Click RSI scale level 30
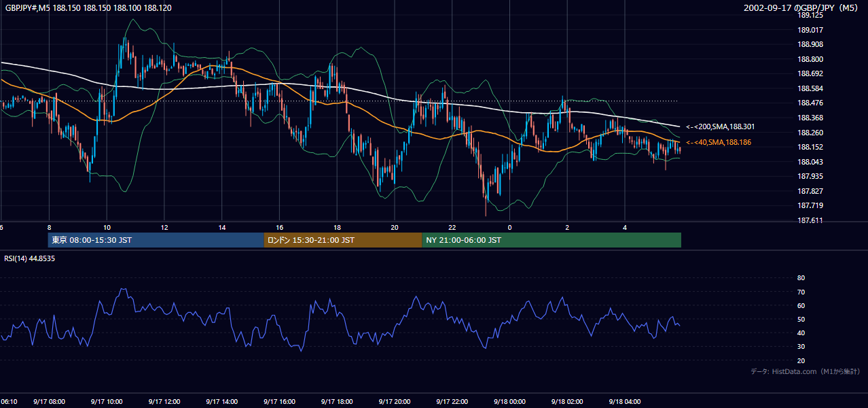 click(801, 347)
